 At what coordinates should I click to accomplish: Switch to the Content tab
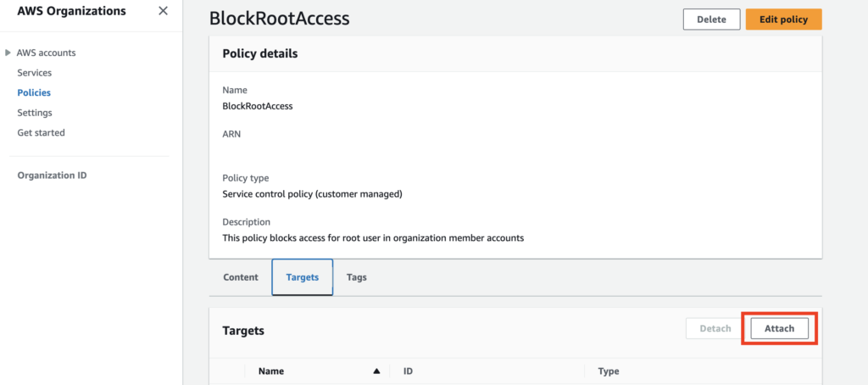pyautogui.click(x=241, y=277)
